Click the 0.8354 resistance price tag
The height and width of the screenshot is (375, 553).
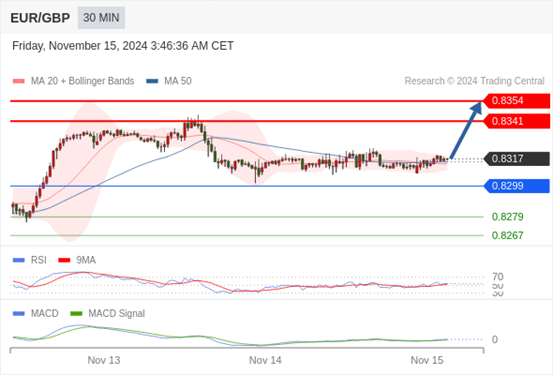click(516, 101)
